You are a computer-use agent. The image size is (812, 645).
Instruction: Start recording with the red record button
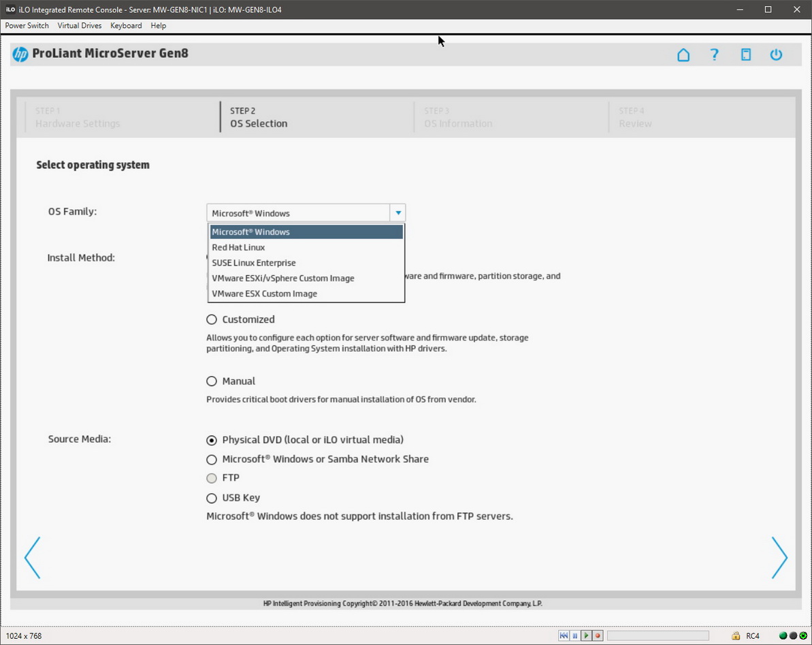point(598,635)
